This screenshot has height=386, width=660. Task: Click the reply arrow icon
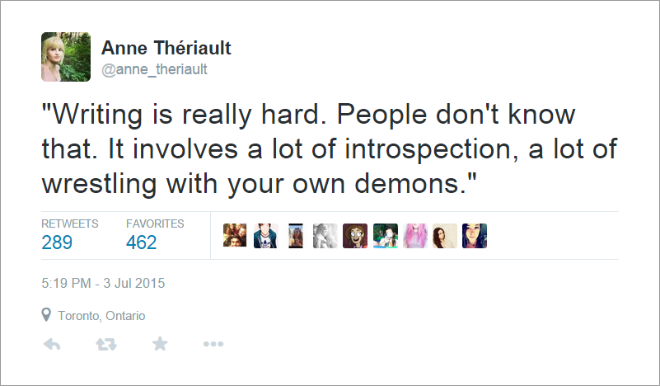(x=52, y=344)
